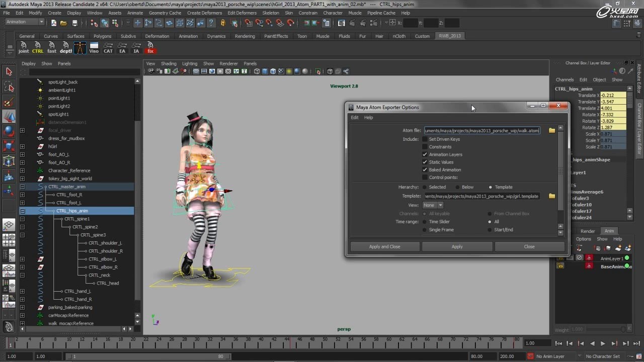Click the joint shelf icon
Viewport: 644px width, 362px height.
(24, 48)
